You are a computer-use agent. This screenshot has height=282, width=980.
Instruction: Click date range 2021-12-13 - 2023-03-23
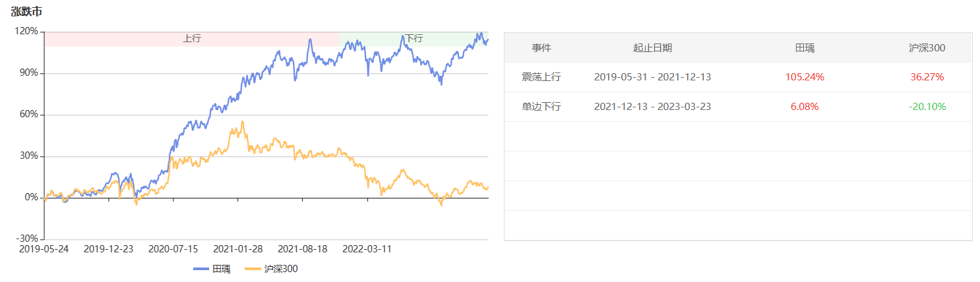652,107
